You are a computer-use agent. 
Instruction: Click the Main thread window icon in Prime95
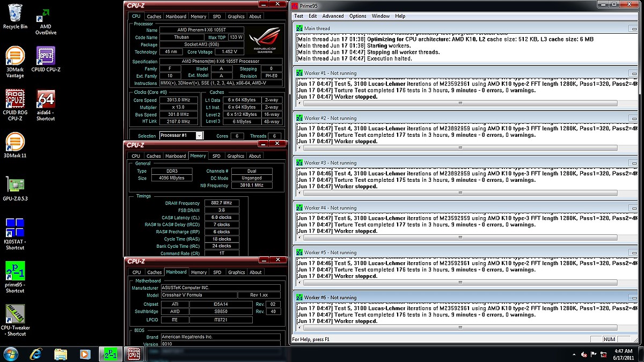tap(299, 28)
